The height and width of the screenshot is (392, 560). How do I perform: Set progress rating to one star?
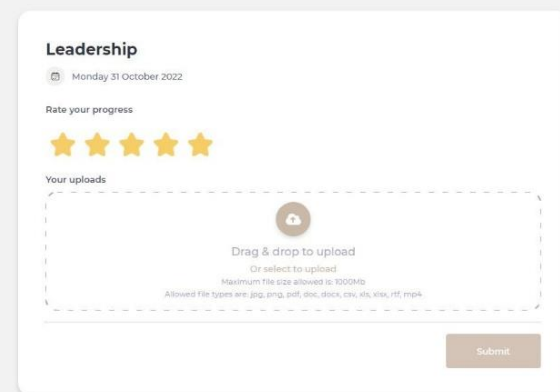(x=63, y=144)
